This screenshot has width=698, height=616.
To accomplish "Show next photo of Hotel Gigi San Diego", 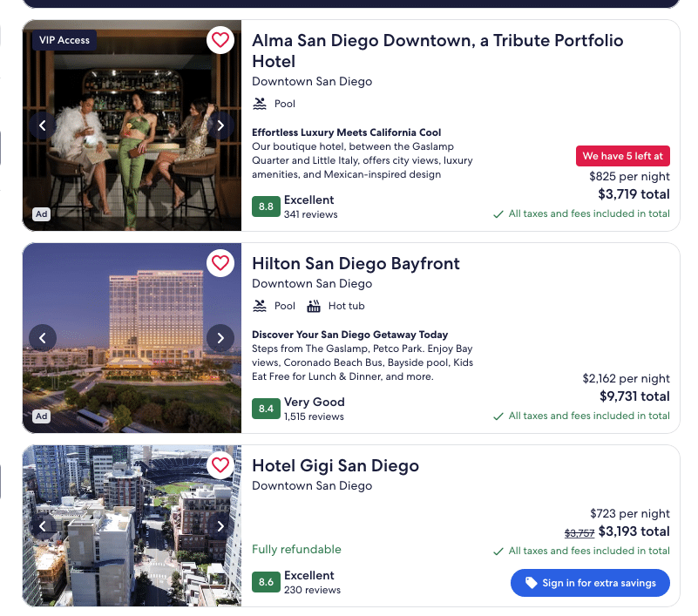I will coord(220,526).
